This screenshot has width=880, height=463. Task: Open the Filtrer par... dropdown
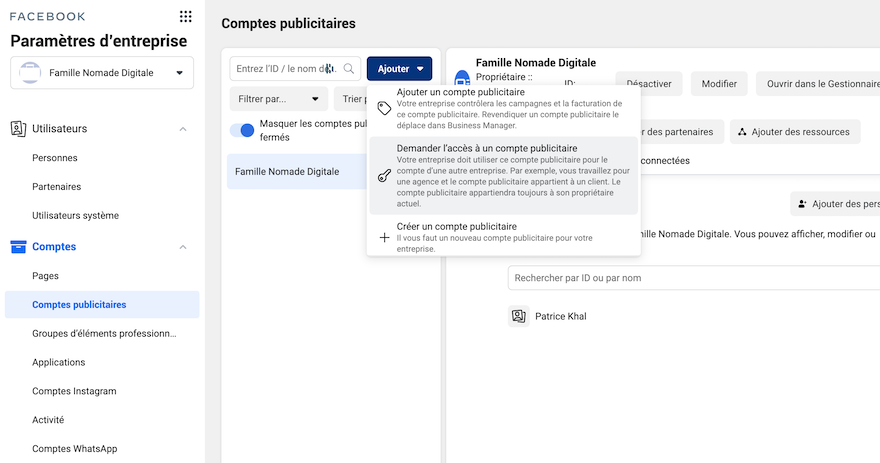pyautogui.click(x=278, y=99)
